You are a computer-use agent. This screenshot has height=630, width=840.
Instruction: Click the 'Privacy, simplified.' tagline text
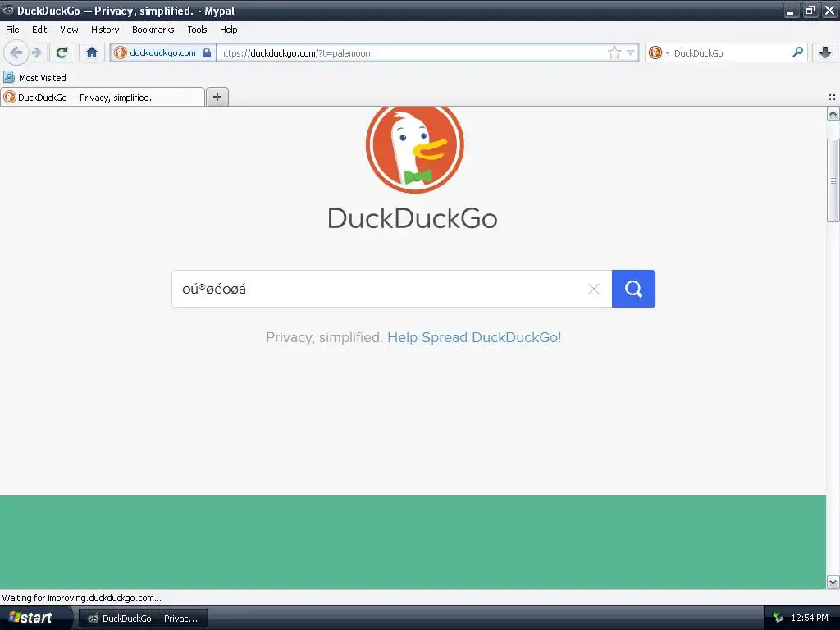pyautogui.click(x=323, y=337)
